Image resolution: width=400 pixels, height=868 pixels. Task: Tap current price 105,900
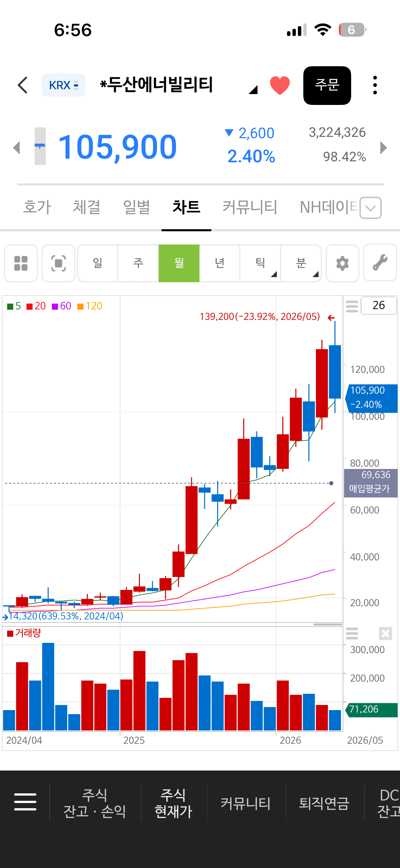click(117, 147)
